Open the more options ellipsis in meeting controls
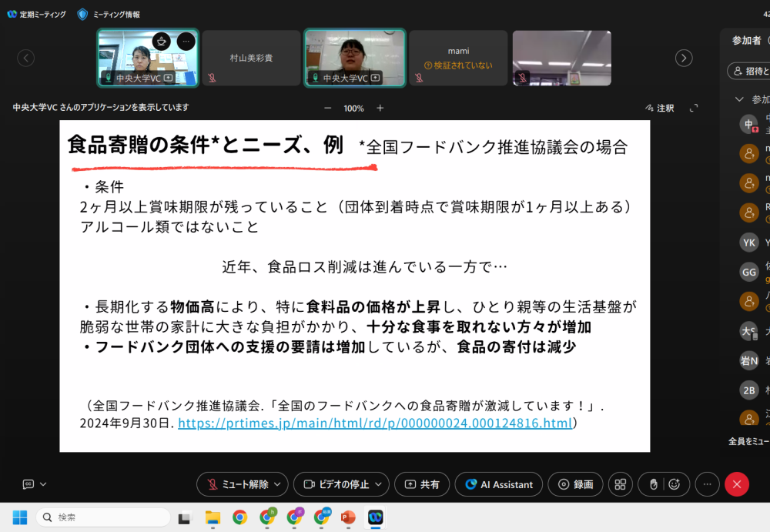This screenshot has height=532, width=770. point(707,484)
